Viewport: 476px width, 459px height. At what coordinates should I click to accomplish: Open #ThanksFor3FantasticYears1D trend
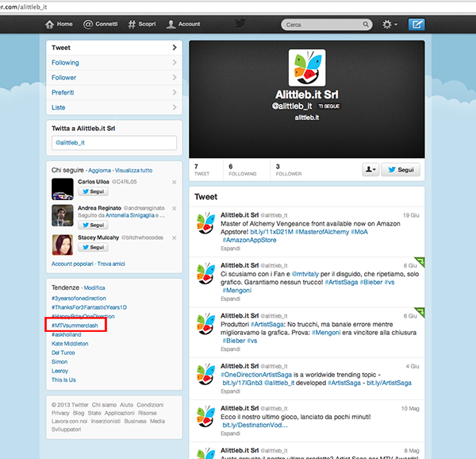pyautogui.click(x=89, y=307)
